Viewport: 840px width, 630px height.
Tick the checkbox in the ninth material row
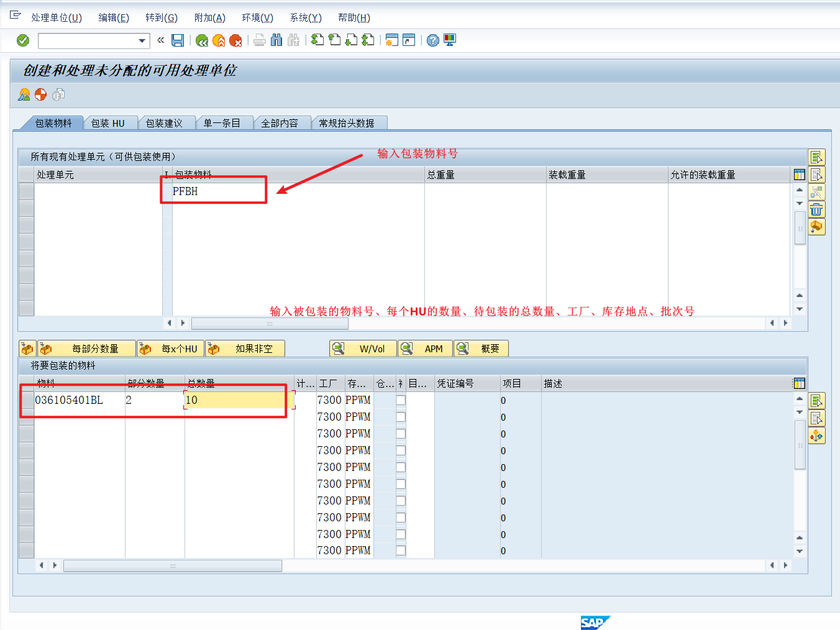pos(401,534)
